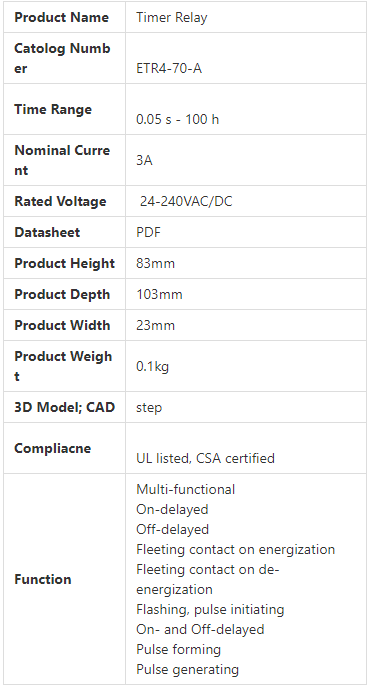Select the 0.05 s - 100 h time range

click(x=178, y=120)
